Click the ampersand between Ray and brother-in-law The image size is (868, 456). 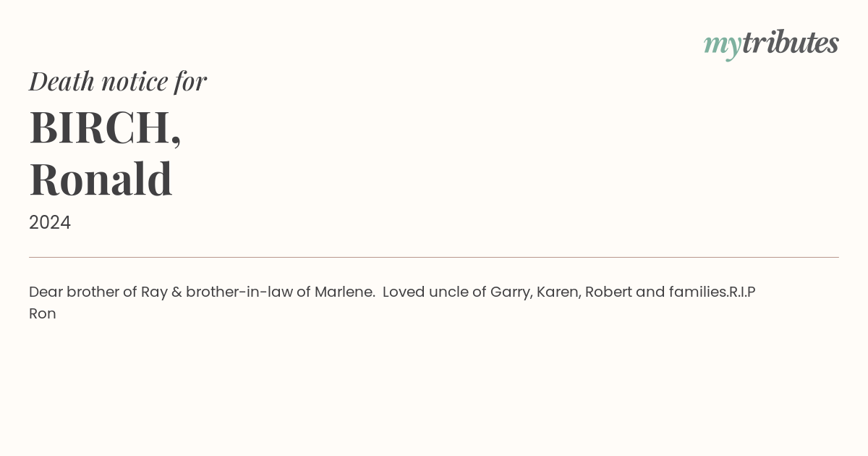176,292
